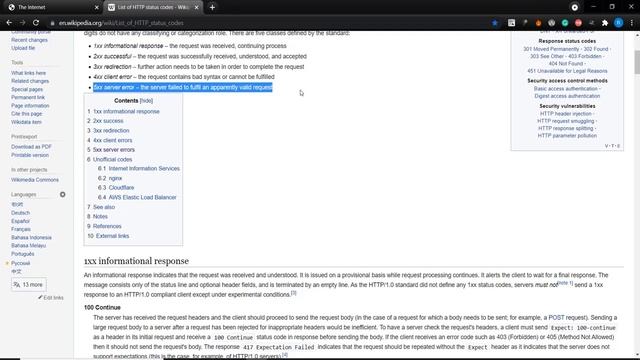Viewport: 640px width, 360px height.
Task: Jump to '5xx server errors' in Contents
Action: pyautogui.click(x=114, y=150)
